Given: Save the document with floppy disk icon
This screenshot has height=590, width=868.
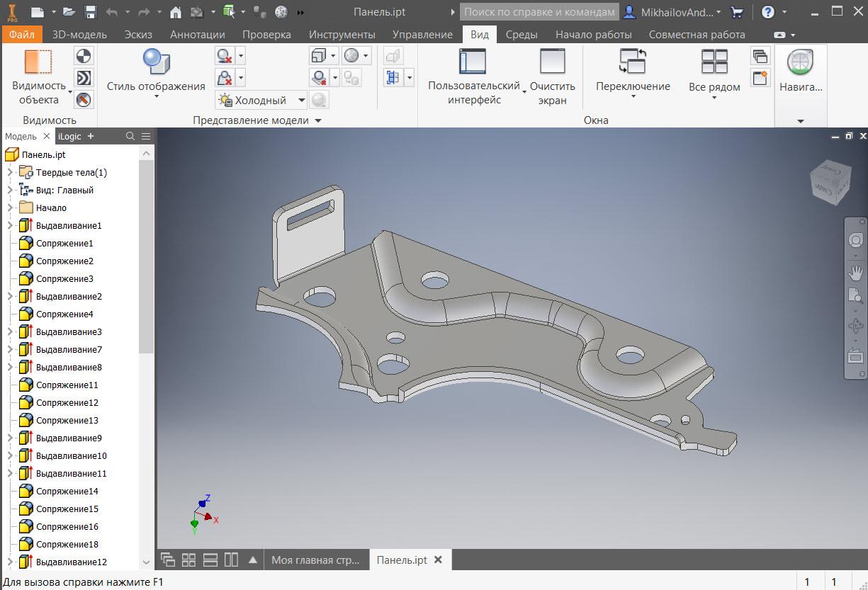Looking at the screenshot, I should pyautogui.click(x=90, y=12).
